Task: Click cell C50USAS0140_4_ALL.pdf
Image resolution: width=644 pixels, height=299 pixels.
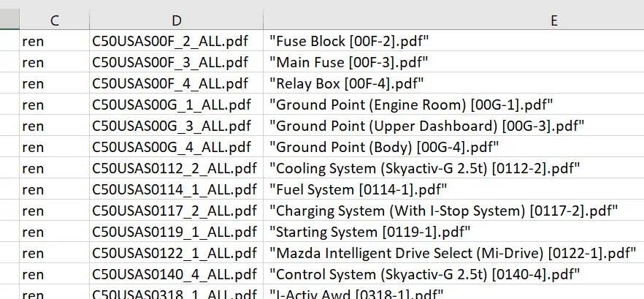Action: coord(175,275)
